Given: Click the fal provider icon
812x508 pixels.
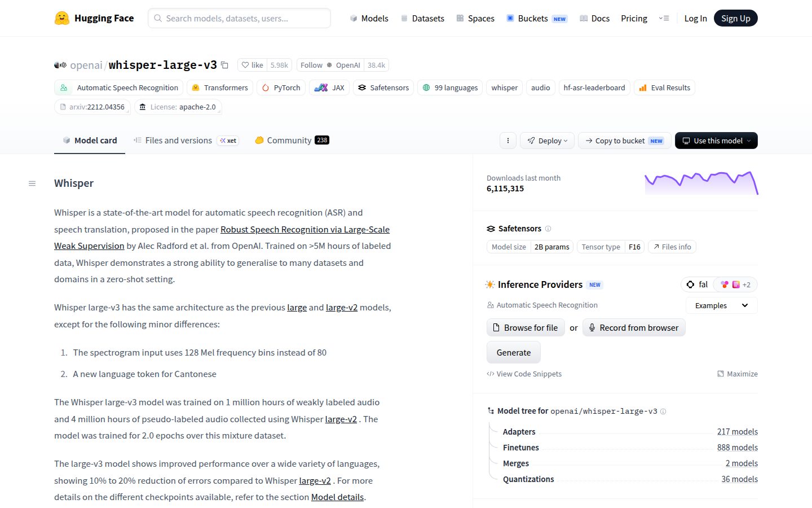Looking at the screenshot, I should click(690, 284).
